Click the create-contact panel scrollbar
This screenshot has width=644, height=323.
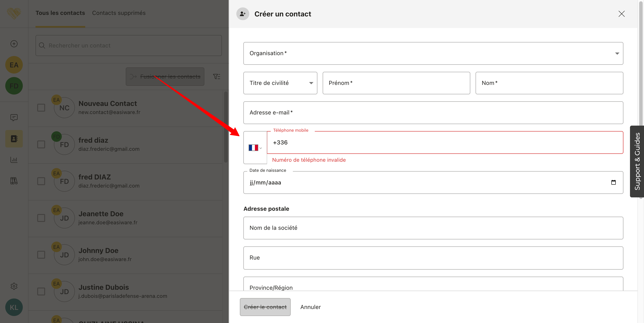(641, 100)
